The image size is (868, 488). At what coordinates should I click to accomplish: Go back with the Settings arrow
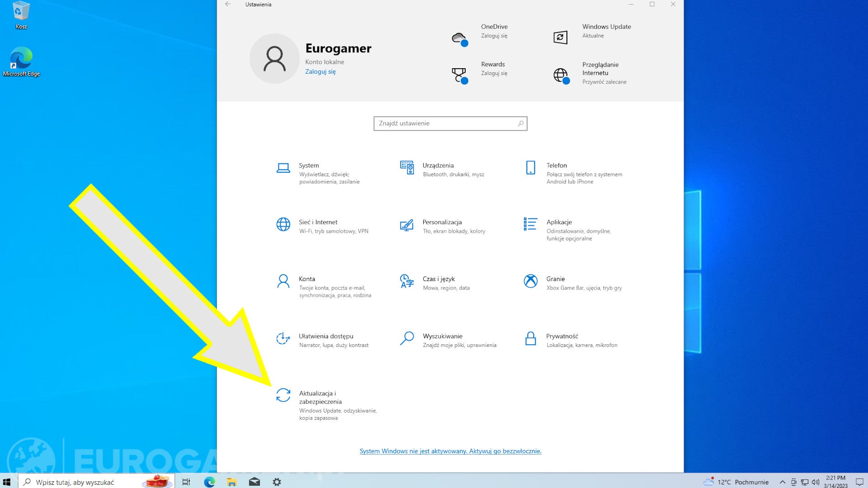[228, 4]
